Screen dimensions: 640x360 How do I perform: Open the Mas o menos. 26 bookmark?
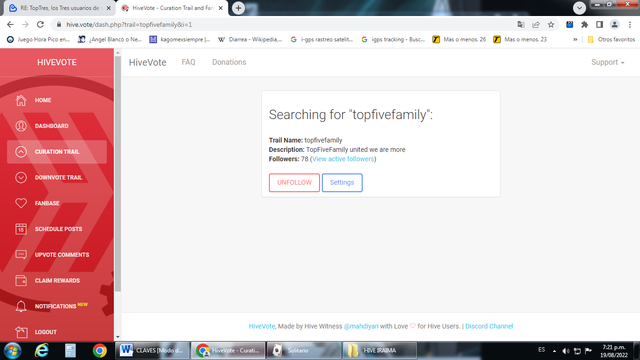tap(459, 40)
